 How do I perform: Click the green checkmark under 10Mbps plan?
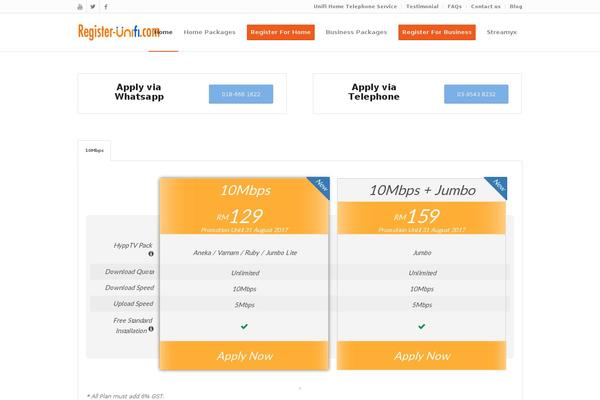click(244, 327)
